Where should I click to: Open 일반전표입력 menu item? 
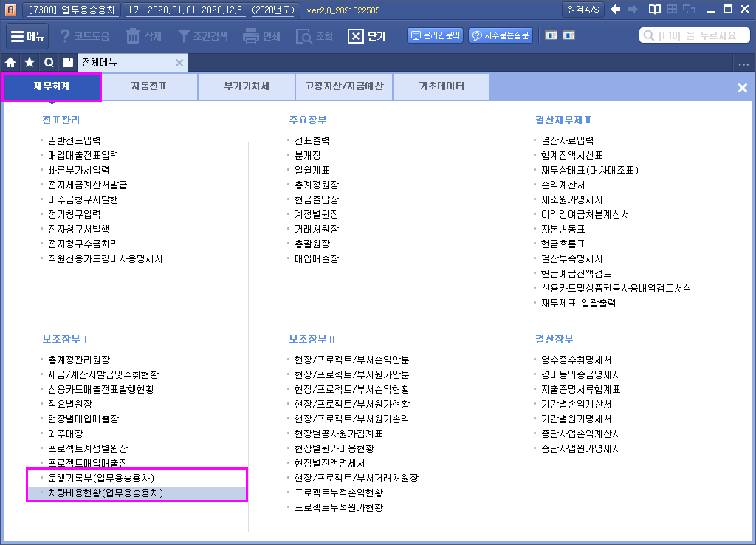[74, 140]
